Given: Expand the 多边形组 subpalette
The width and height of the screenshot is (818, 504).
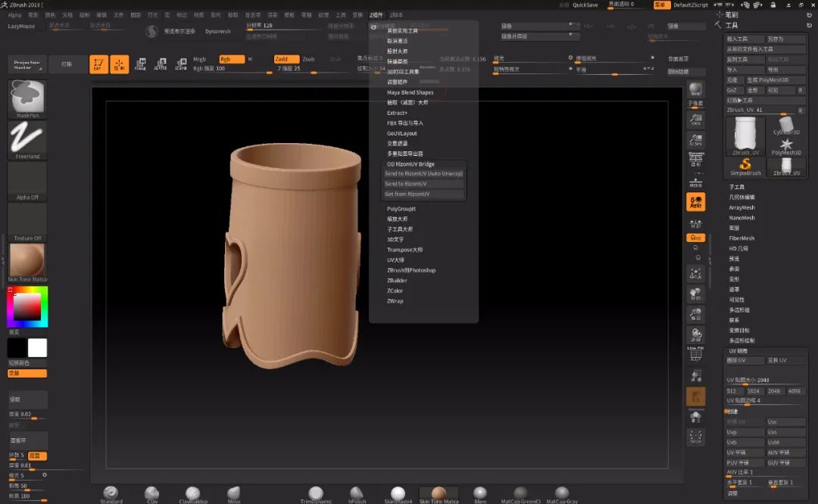Looking at the screenshot, I should pos(738,310).
